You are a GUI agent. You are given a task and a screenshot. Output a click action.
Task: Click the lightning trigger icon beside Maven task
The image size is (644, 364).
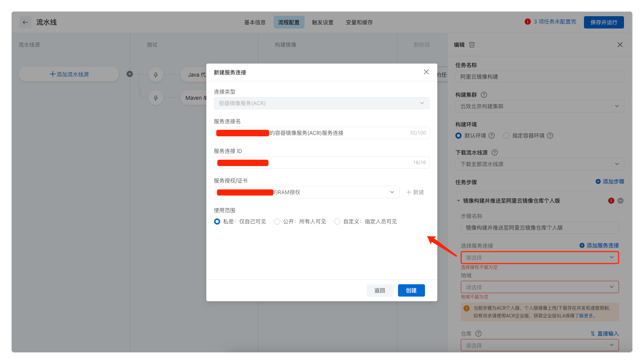click(156, 98)
